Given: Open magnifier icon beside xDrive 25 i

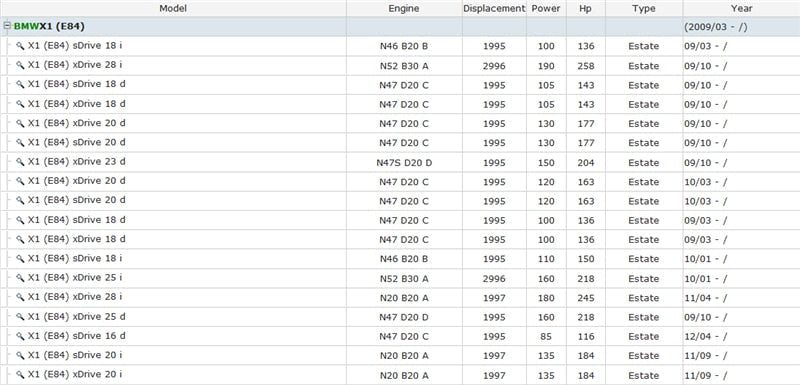Looking at the screenshot, I should click(x=20, y=278).
